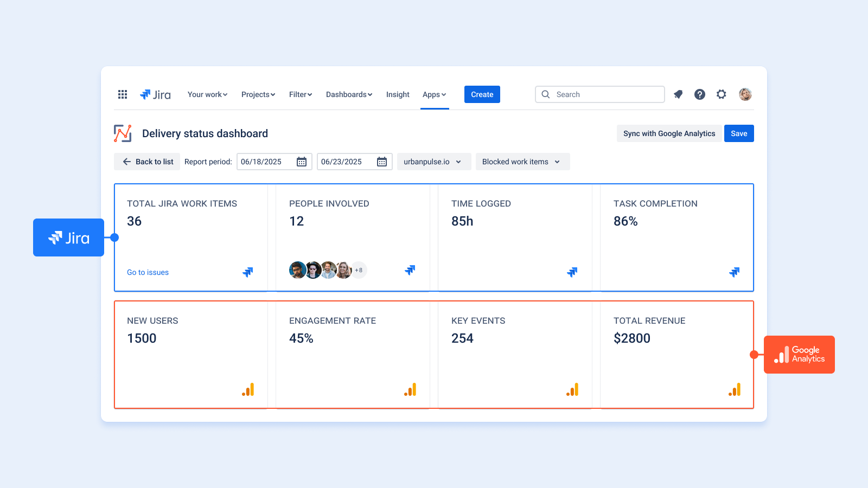The image size is (868, 488).
Task: Open calendar picker for 06/18/2025 date
Action: (x=302, y=162)
